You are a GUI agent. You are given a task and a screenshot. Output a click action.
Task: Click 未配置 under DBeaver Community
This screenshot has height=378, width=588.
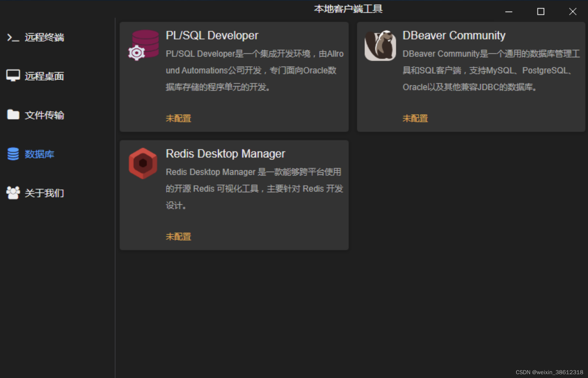click(x=415, y=118)
